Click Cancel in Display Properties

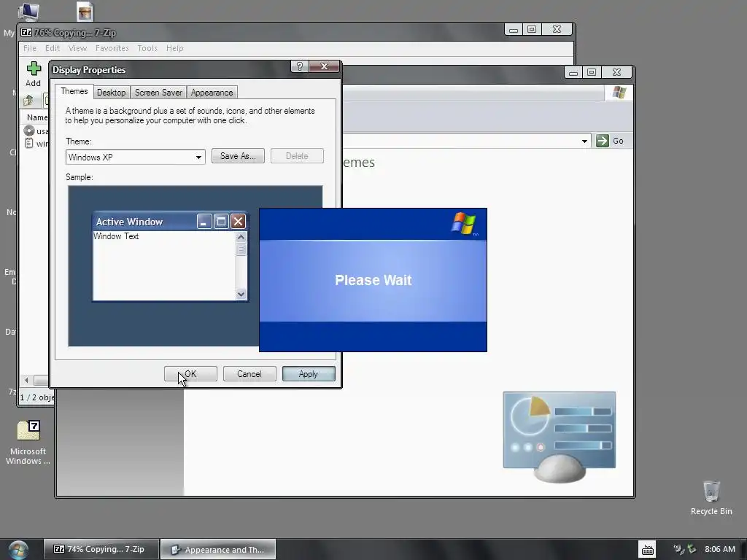249,374
